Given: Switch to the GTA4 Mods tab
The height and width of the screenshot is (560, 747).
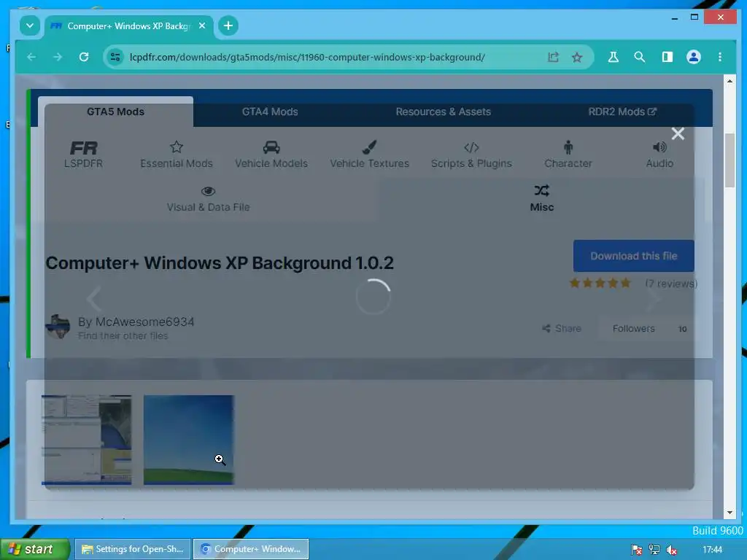Looking at the screenshot, I should click(x=270, y=112).
